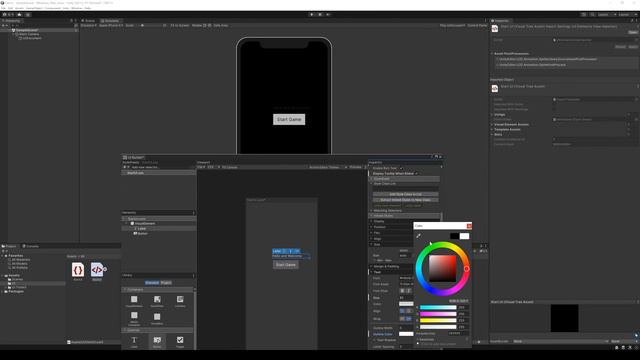The image size is (640, 360).
Task: Click the Preview button in the viewport toolbar
Action: click(x=355, y=167)
